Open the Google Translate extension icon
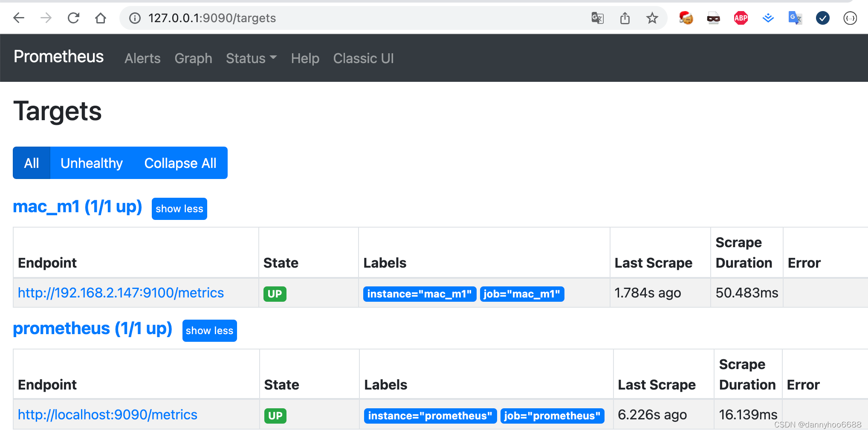Image resolution: width=868 pixels, height=433 pixels. coord(795,18)
